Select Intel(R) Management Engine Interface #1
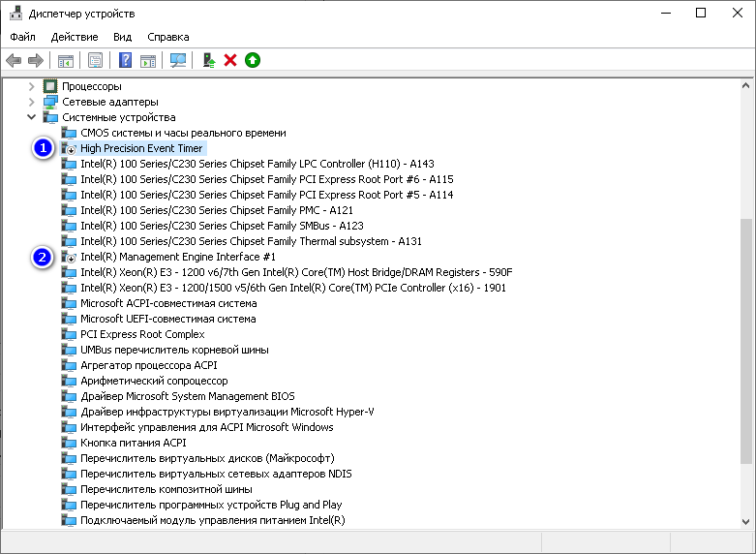This screenshot has width=756, height=554. point(178,257)
